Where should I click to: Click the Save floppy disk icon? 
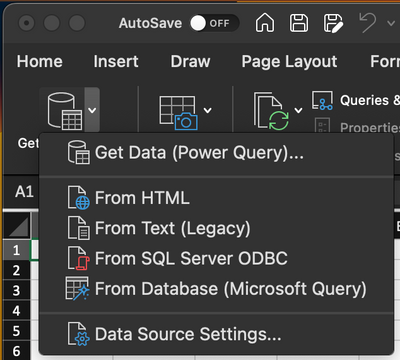[x=299, y=23]
